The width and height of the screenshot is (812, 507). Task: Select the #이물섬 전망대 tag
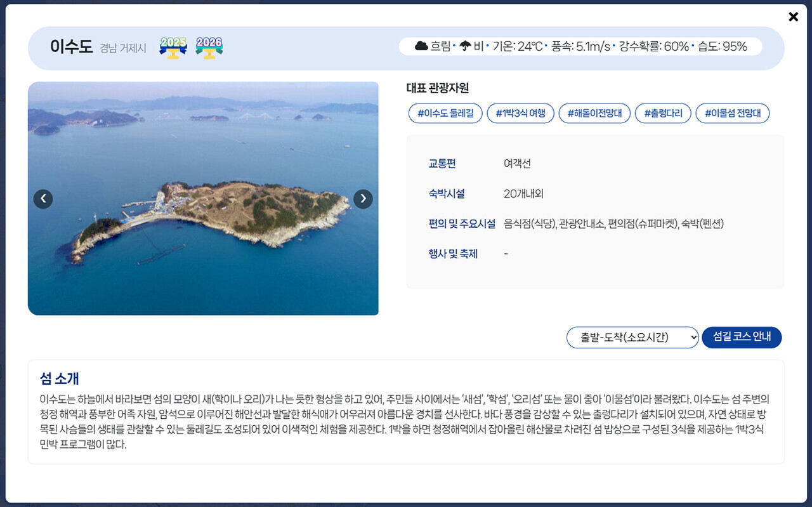pyautogui.click(x=733, y=114)
